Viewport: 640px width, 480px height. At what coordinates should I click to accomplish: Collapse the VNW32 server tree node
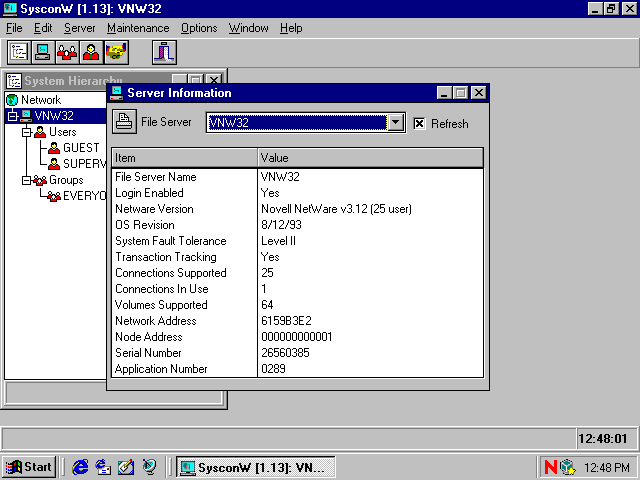(x=13, y=116)
